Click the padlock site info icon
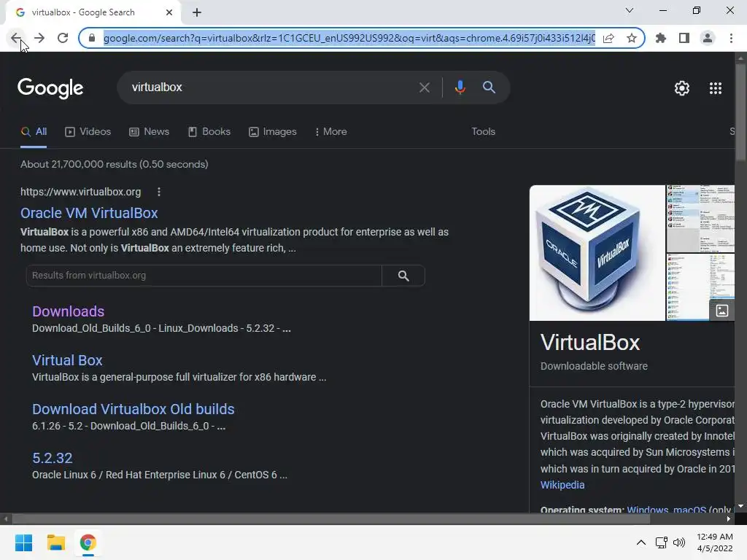This screenshot has height=560, width=747. coord(92,38)
